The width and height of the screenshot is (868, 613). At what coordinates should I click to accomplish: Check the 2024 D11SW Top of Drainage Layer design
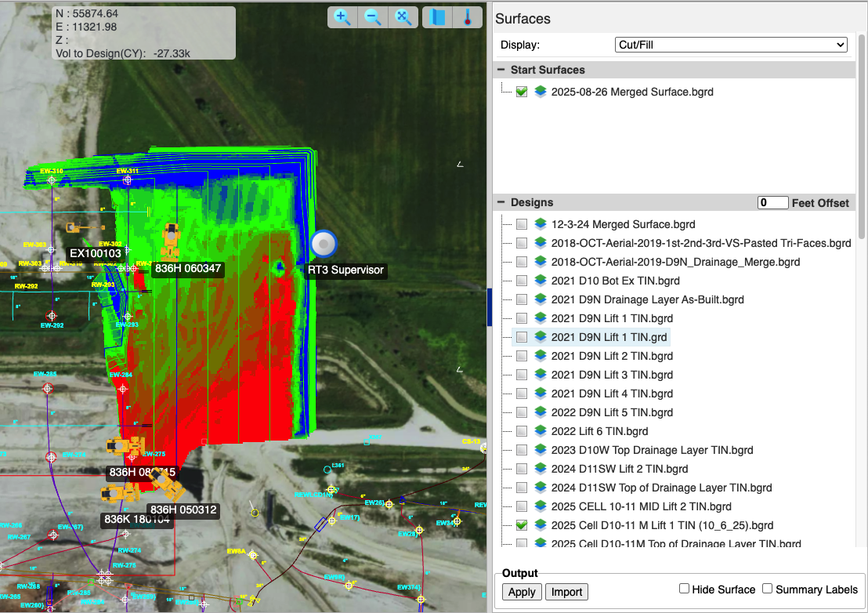point(522,488)
